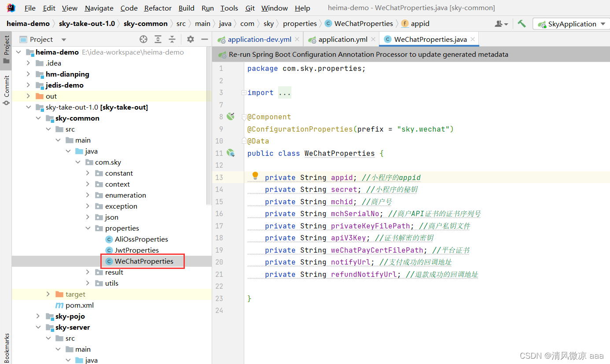Click Expand All in Project panel
The height and width of the screenshot is (364, 610).
click(158, 39)
